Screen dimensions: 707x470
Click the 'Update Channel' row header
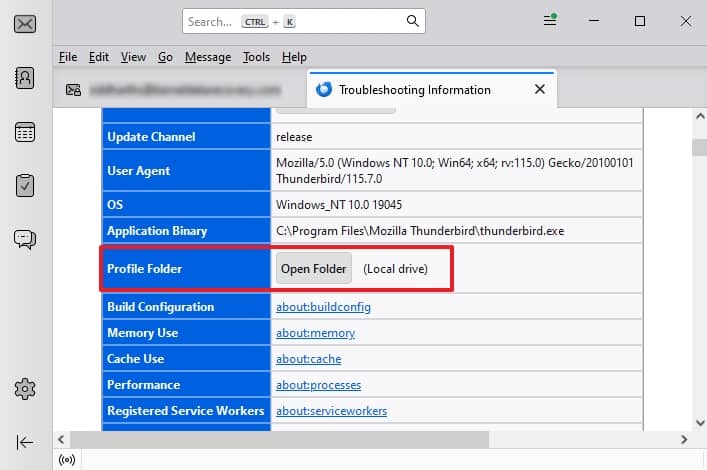pyautogui.click(x=186, y=137)
